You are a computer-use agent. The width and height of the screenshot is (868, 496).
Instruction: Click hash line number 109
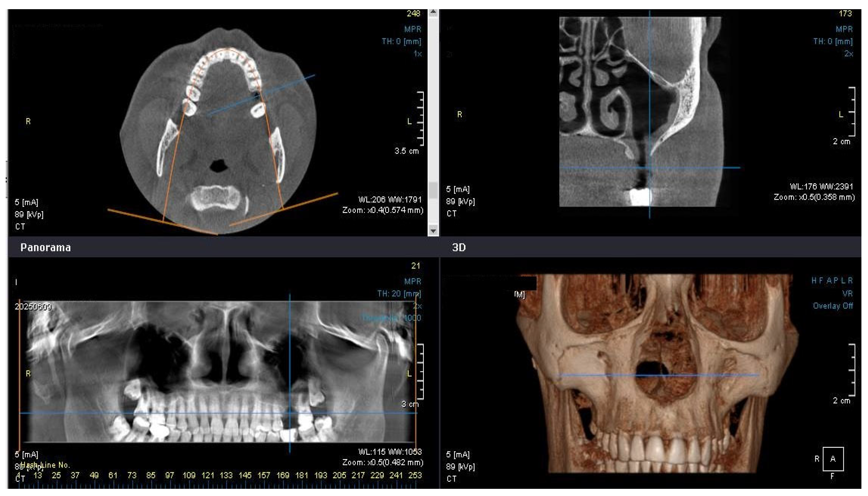(x=189, y=475)
